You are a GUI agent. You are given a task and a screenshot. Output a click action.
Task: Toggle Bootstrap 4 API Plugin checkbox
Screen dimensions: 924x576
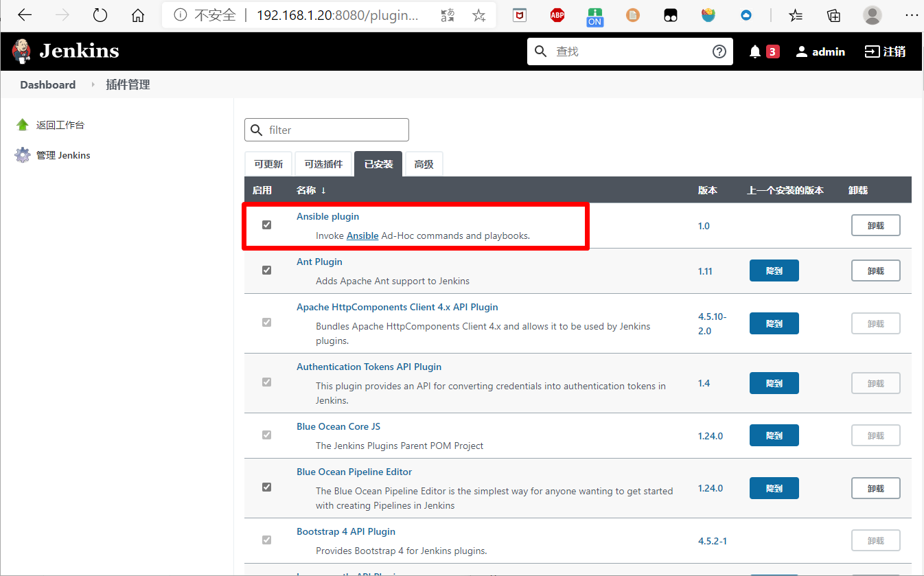pos(267,540)
